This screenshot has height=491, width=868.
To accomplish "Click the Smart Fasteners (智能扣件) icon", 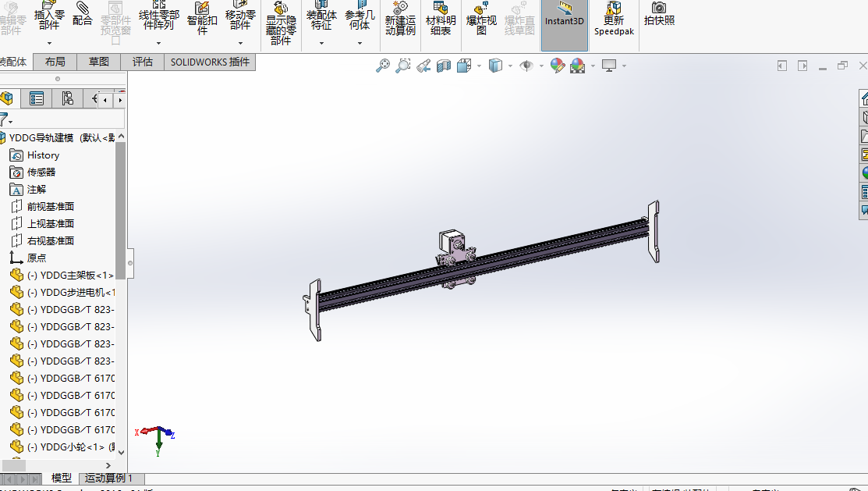I will 202,18.
